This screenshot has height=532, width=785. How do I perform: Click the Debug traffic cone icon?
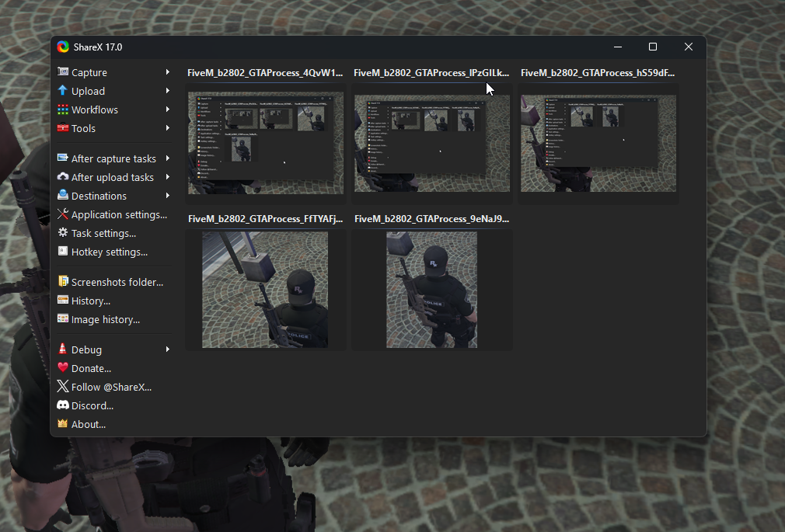tap(63, 349)
